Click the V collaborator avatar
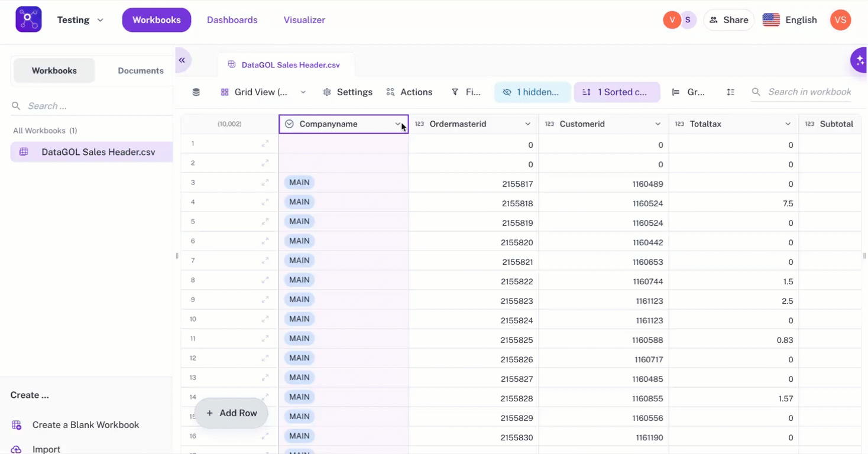This screenshot has width=868, height=454. 672,20
